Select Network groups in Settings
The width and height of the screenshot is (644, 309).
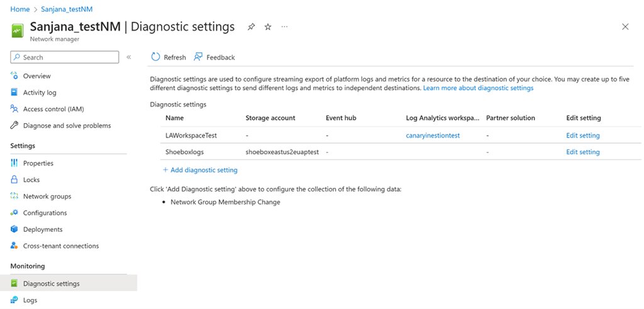tap(47, 197)
